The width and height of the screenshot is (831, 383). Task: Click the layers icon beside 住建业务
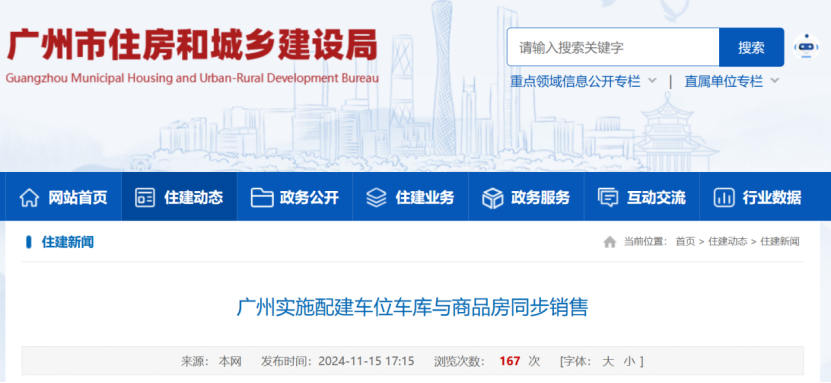tap(376, 198)
